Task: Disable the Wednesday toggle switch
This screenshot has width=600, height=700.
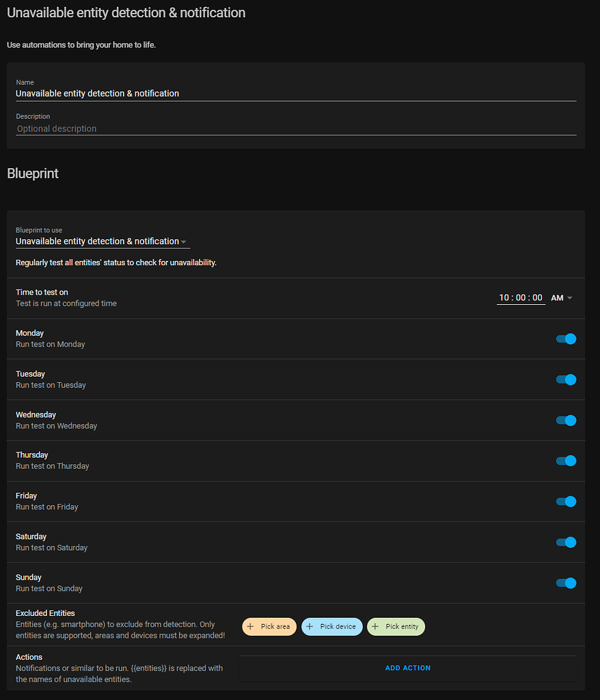Action: point(566,420)
